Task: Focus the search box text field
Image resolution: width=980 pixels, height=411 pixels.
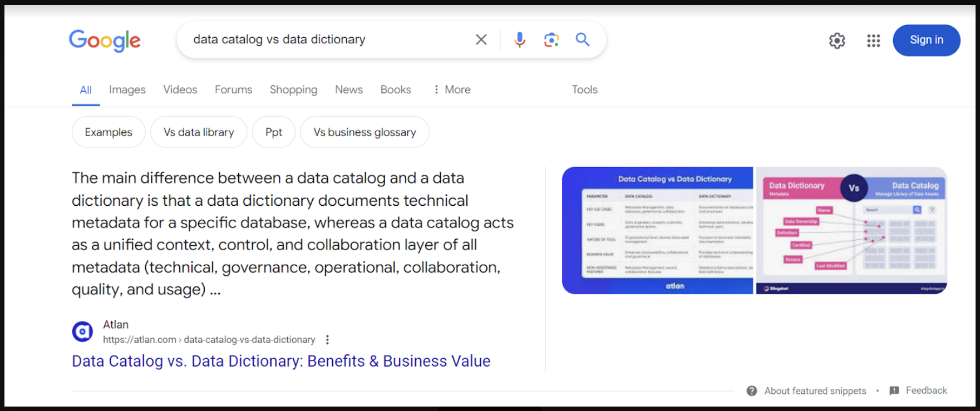Action: point(328,39)
